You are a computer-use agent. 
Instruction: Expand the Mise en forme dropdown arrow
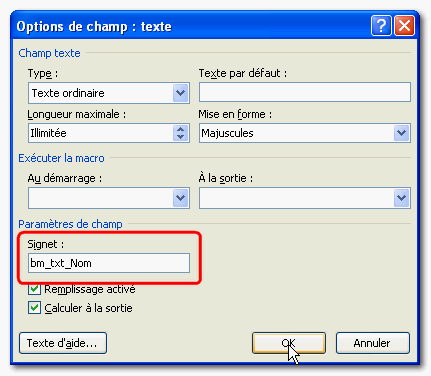point(401,133)
